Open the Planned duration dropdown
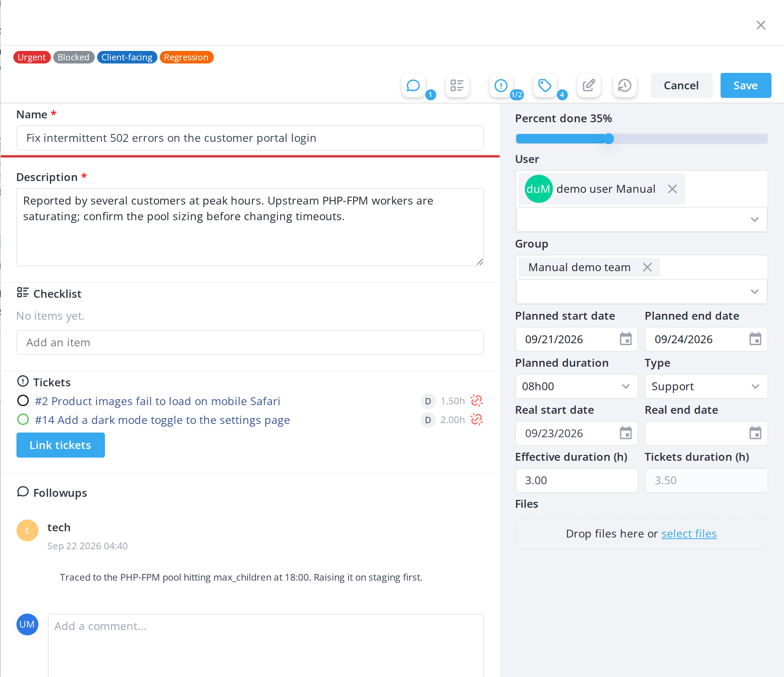Image resolution: width=784 pixels, height=677 pixels. (576, 386)
